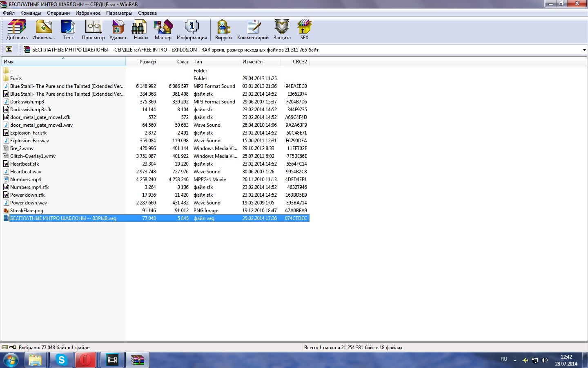Open the Просмотр (View) tool

click(x=93, y=30)
